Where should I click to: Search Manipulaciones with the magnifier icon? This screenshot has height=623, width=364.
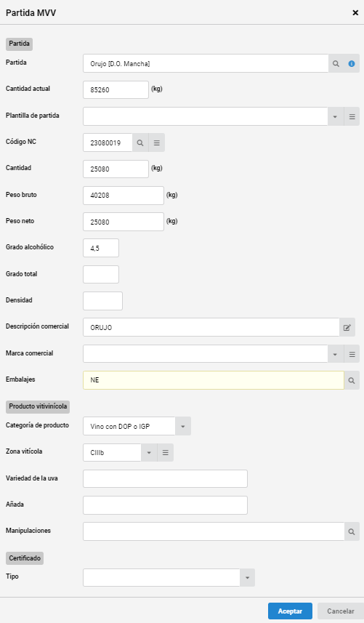[x=352, y=531]
